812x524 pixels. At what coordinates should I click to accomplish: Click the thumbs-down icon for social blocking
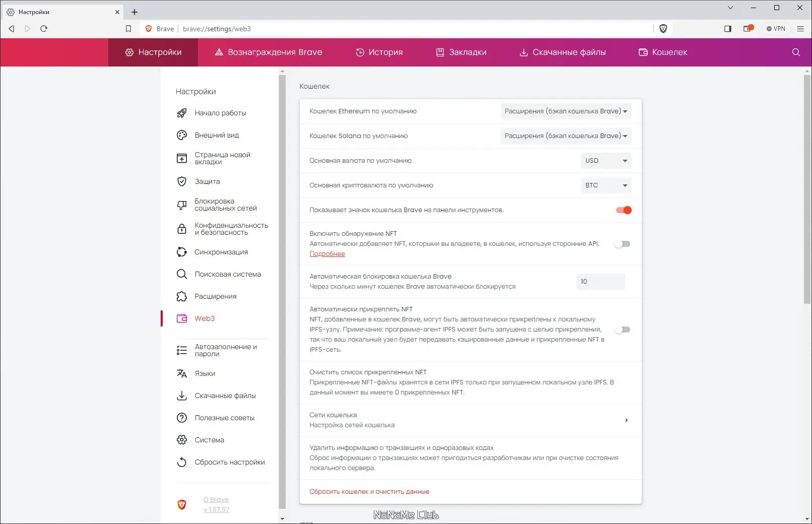(182, 205)
